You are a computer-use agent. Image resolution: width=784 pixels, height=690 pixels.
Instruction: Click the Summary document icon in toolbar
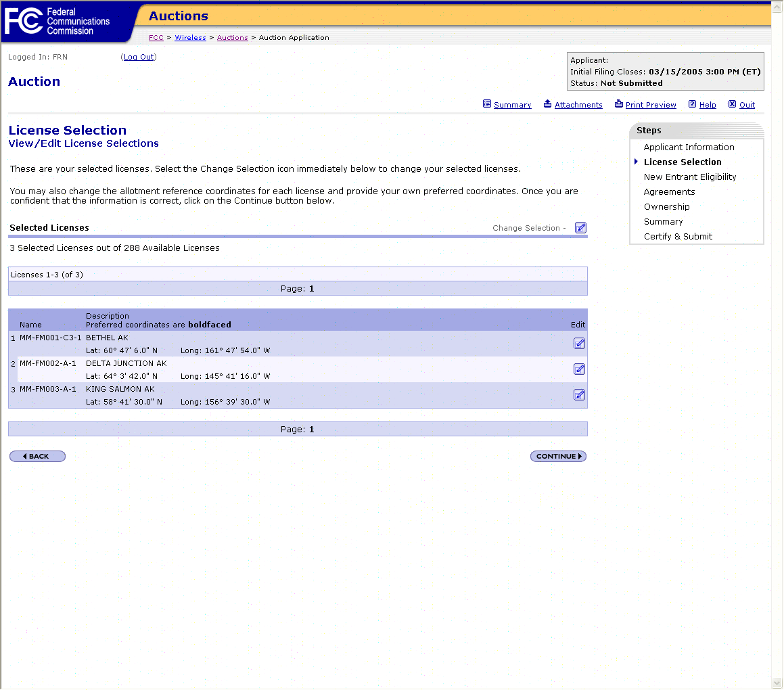pyautogui.click(x=486, y=104)
